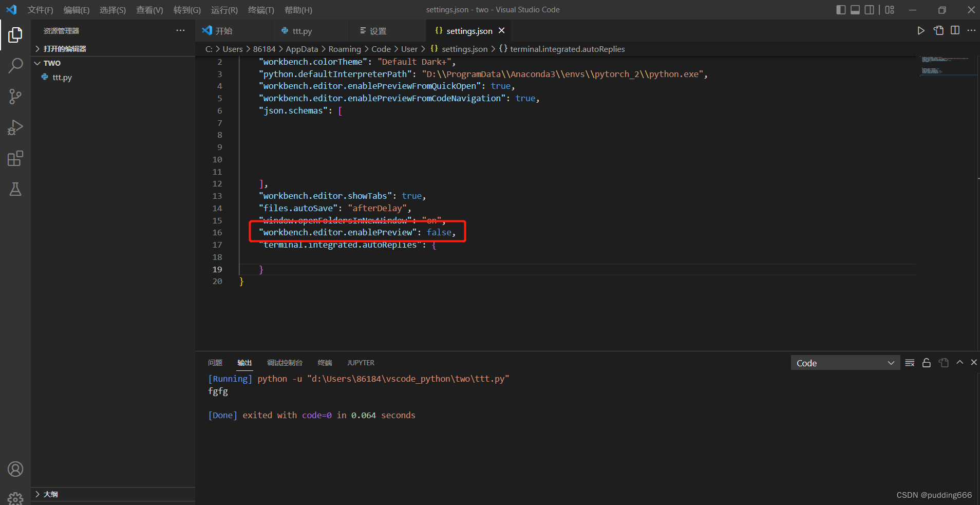Screen dimensions: 980x505
Task: Switch to the ttt.py editor tab
Action: click(x=310, y=31)
